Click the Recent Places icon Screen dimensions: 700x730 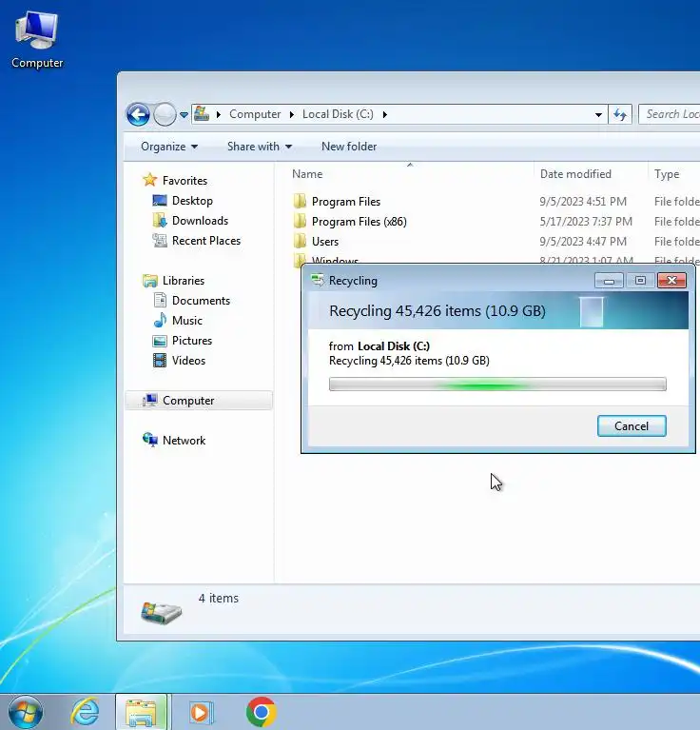[x=160, y=240]
